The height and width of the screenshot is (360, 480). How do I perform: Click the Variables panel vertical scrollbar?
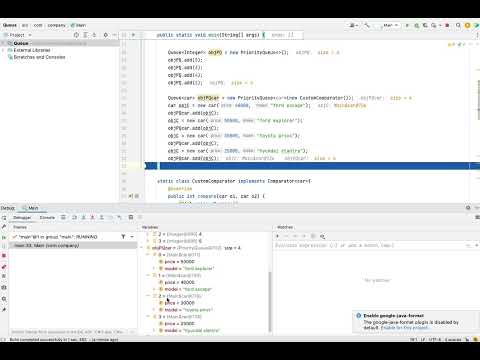(269, 302)
